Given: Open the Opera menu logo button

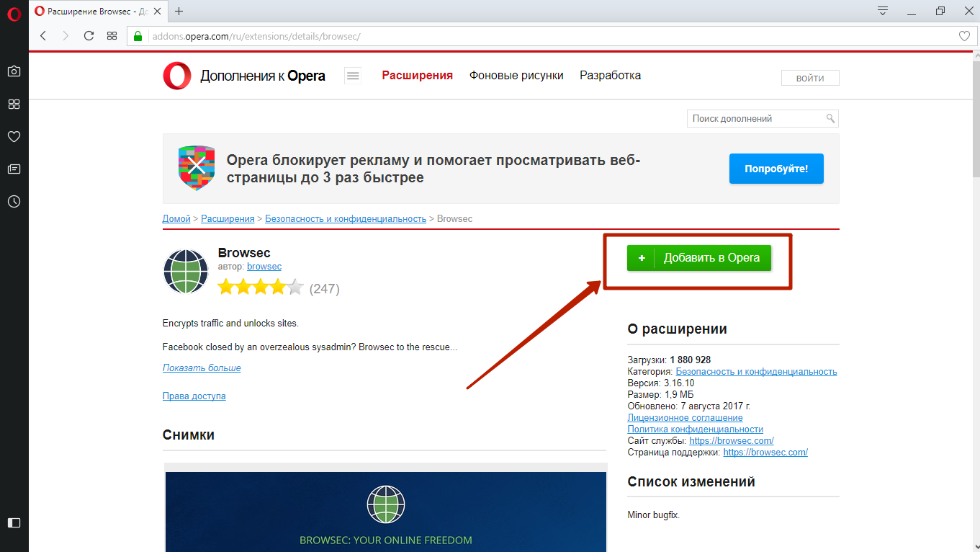Looking at the screenshot, I should coord(14,14).
